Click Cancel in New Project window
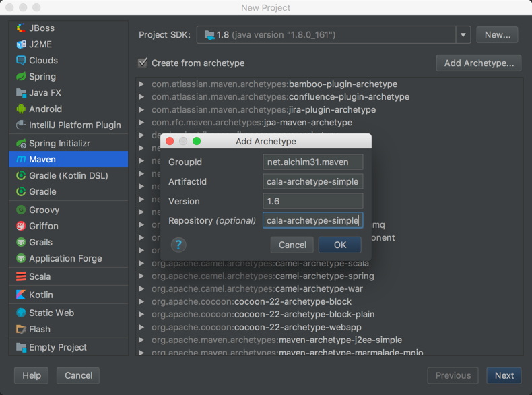The height and width of the screenshot is (395, 532). click(78, 375)
